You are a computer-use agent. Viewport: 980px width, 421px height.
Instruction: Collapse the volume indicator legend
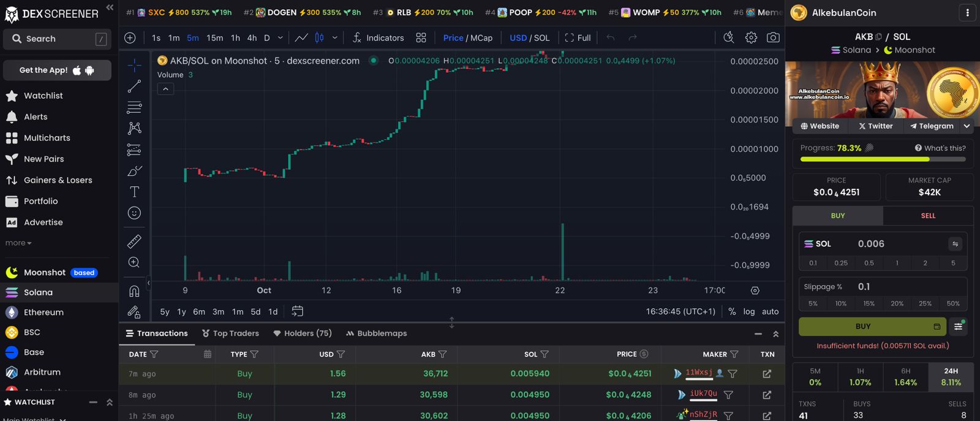point(165,89)
